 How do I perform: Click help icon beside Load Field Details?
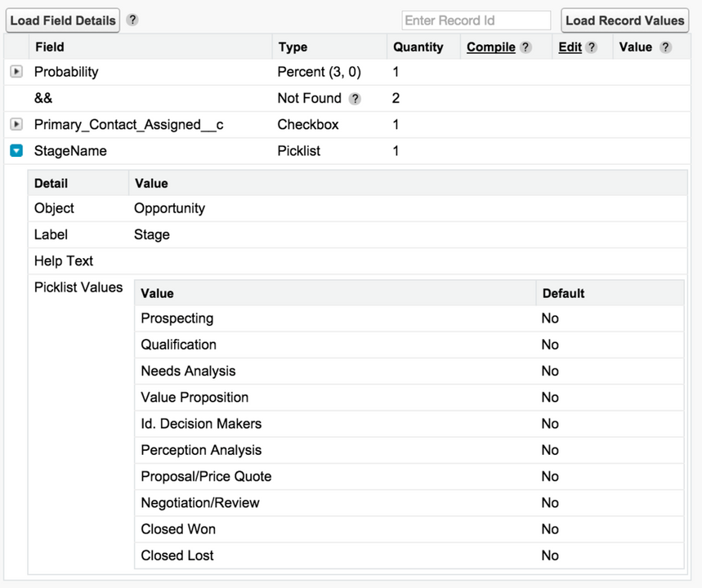point(132,20)
